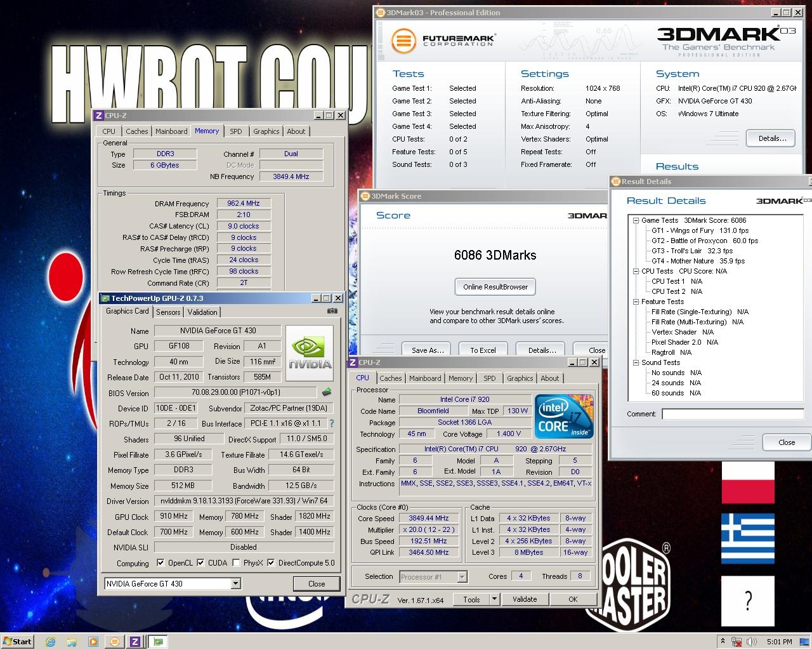The image size is (812, 650).
Task: Open the Sensors tab in GPU-Z
Action: [x=168, y=312]
